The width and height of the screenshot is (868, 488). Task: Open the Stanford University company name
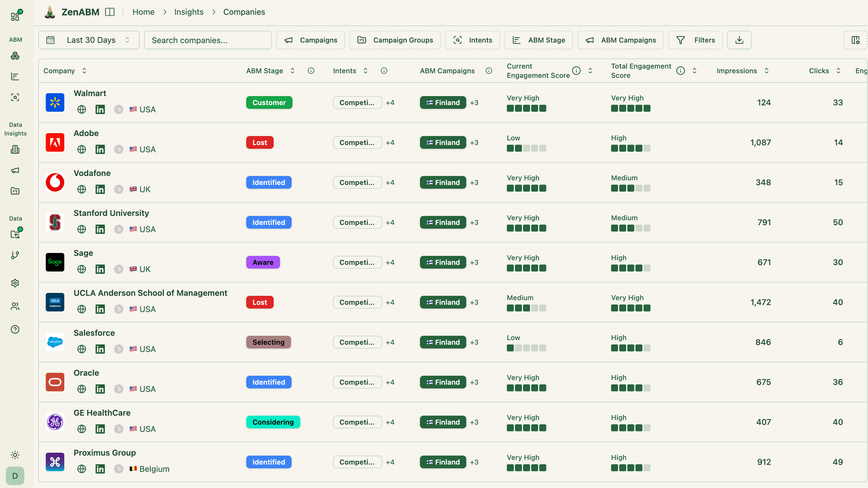(111, 213)
